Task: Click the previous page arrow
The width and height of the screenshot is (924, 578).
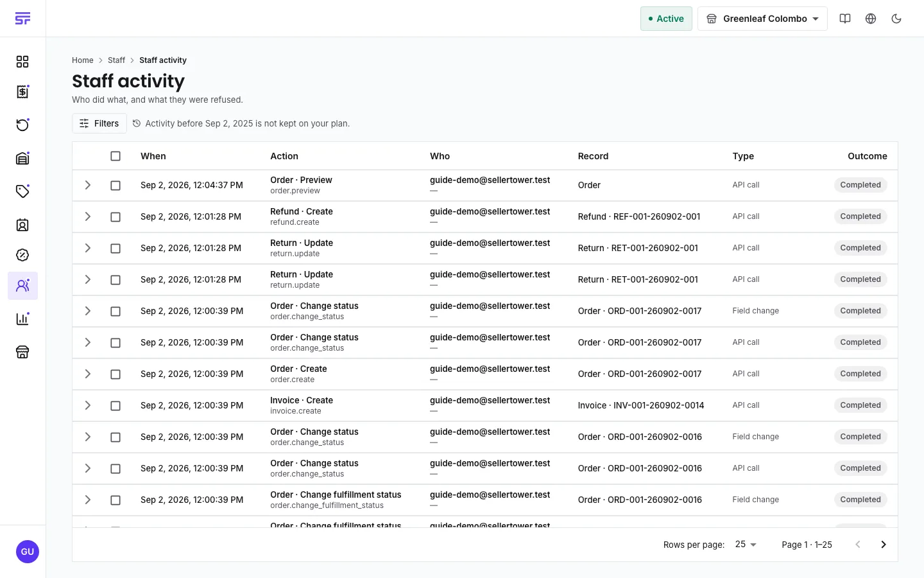Action: pyautogui.click(x=858, y=545)
